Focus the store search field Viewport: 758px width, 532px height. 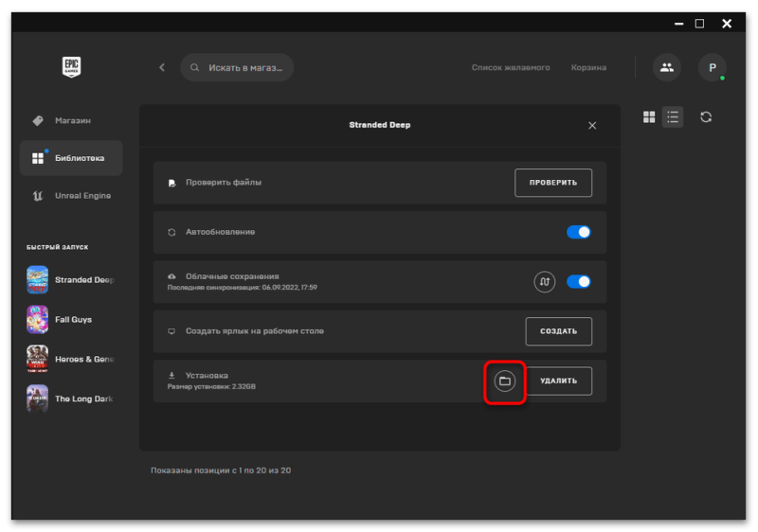237,67
